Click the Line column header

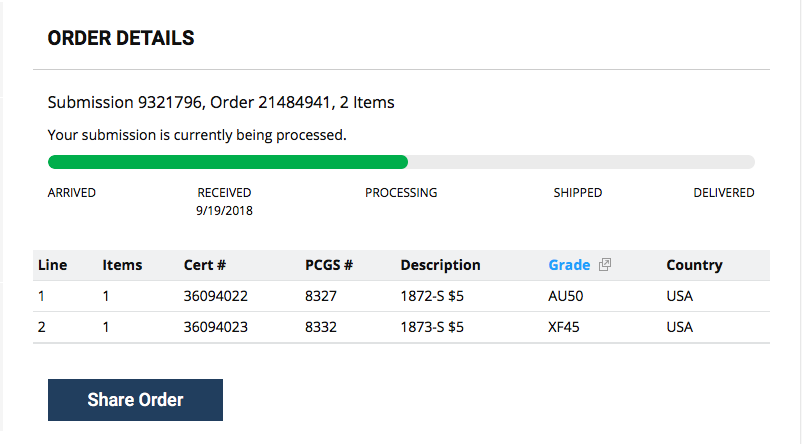click(53, 265)
